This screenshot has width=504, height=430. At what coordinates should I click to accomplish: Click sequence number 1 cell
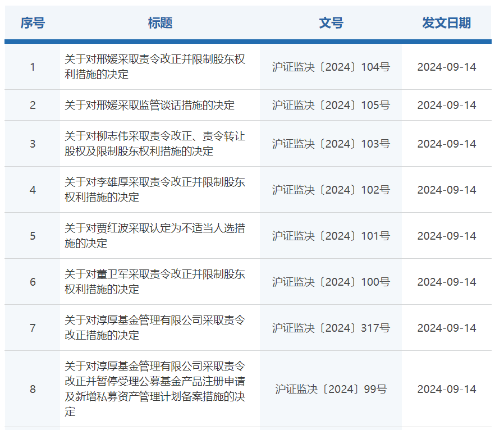coord(33,67)
